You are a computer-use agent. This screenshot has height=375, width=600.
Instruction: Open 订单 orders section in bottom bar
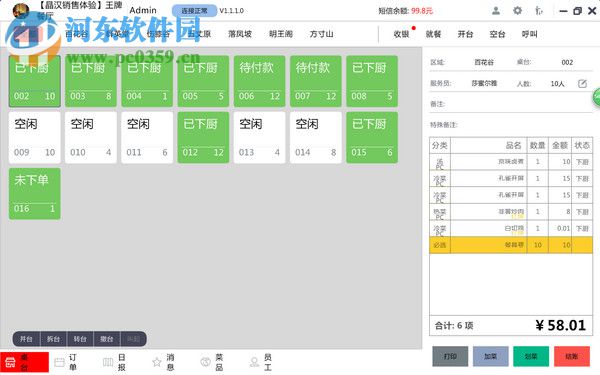(66, 362)
